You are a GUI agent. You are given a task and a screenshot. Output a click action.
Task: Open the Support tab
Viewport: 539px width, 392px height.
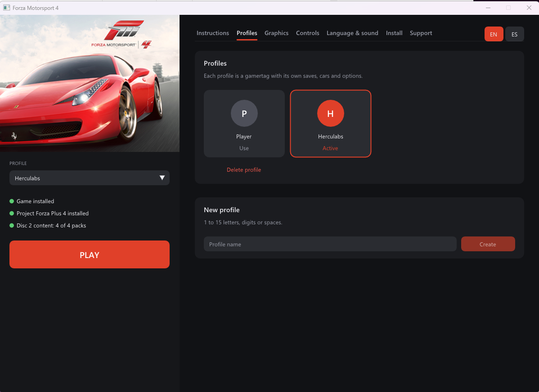pos(421,33)
